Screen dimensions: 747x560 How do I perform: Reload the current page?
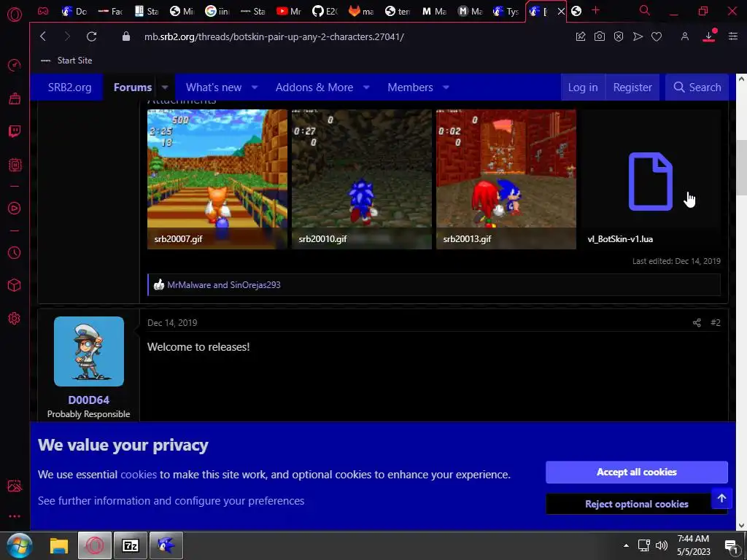(x=91, y=36)
